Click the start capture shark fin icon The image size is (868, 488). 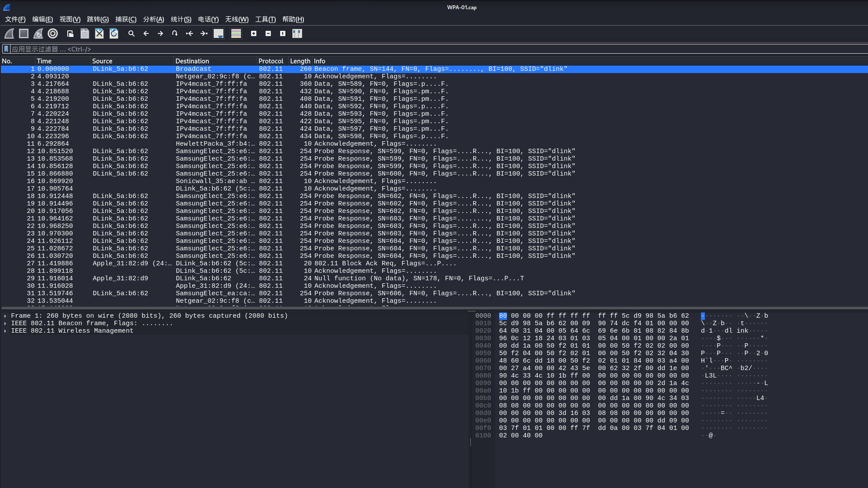9,33
